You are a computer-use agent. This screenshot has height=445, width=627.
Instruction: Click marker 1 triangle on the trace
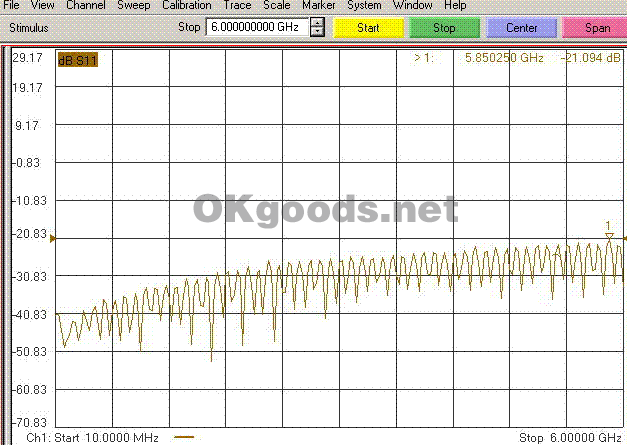(x=609, y=237)
